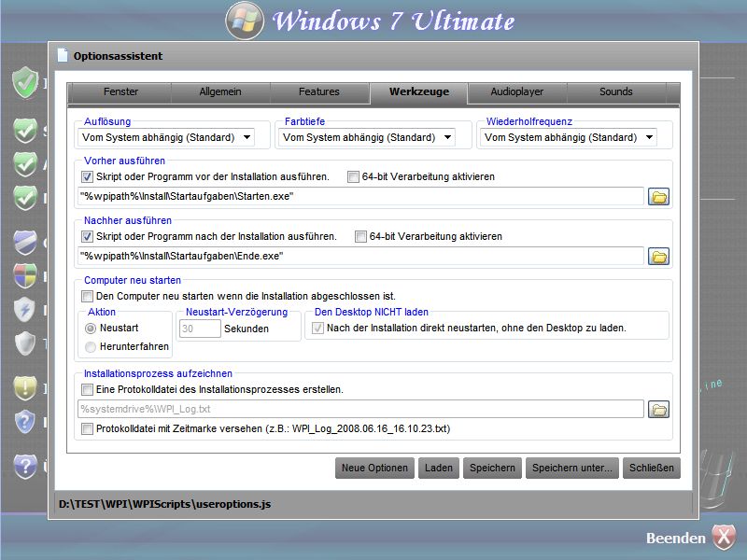
Task: Select the Herunterfahren radio button
Action: click(91, 346)
